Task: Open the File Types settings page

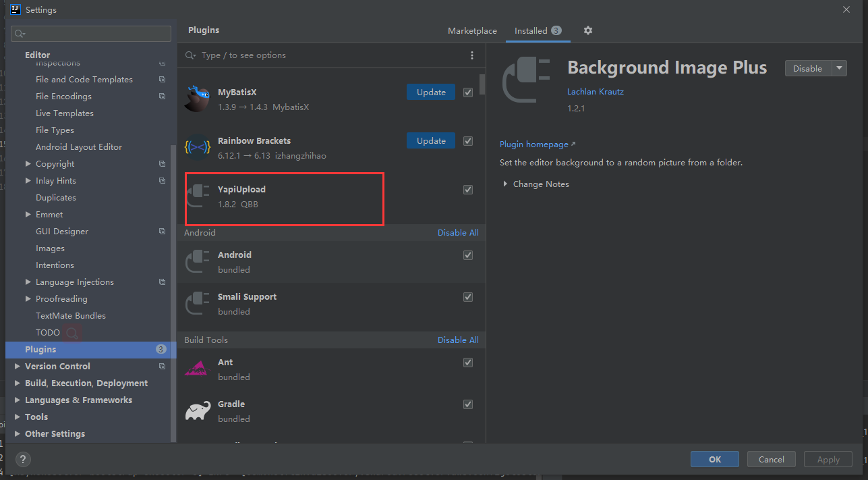Action: click(x=55, y=130)
